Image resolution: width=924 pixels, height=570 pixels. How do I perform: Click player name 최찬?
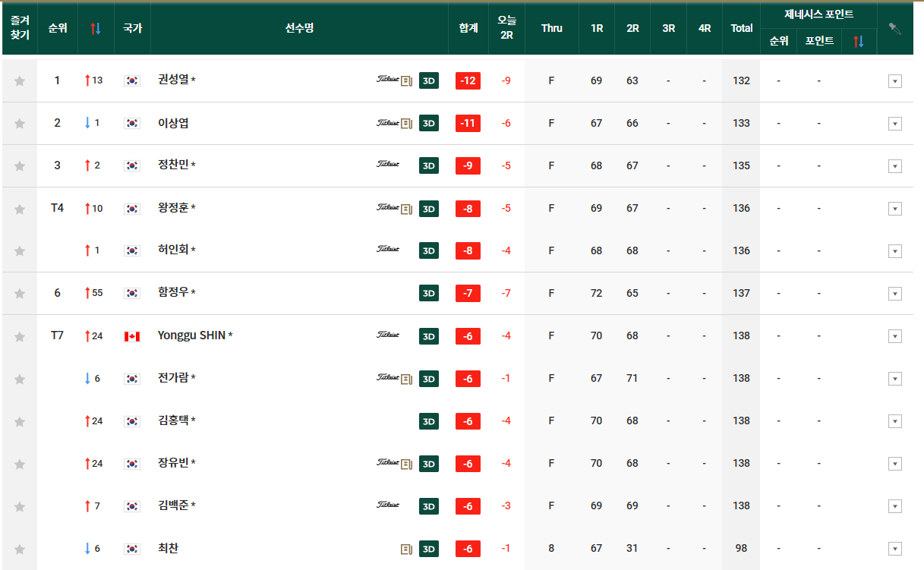tap(168, 547)
